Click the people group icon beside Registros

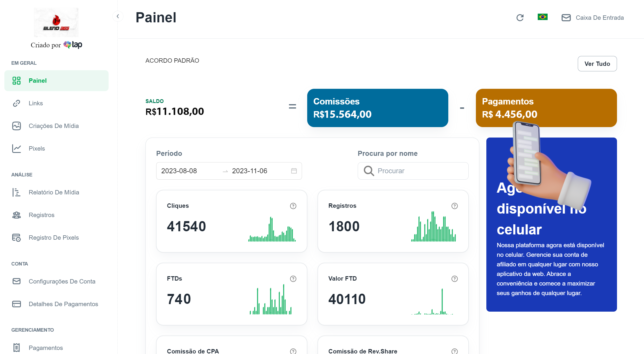17,215
